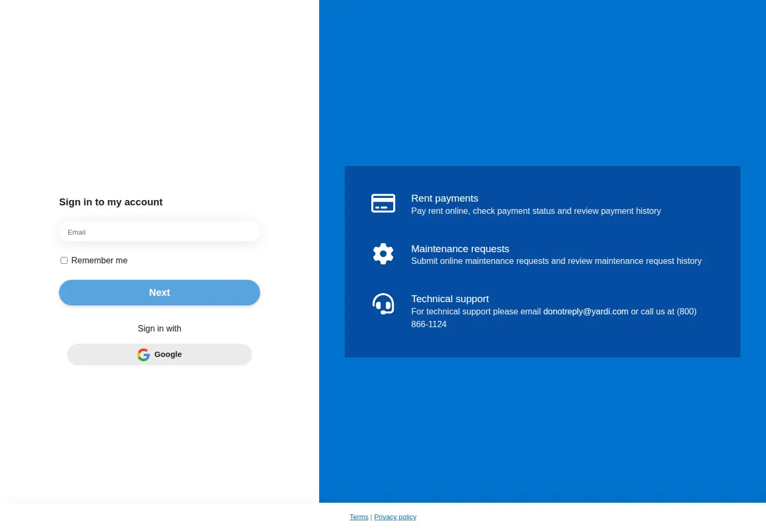Click the "Remember me" label text
Screen dimensions: 766x532
[99, 261]
